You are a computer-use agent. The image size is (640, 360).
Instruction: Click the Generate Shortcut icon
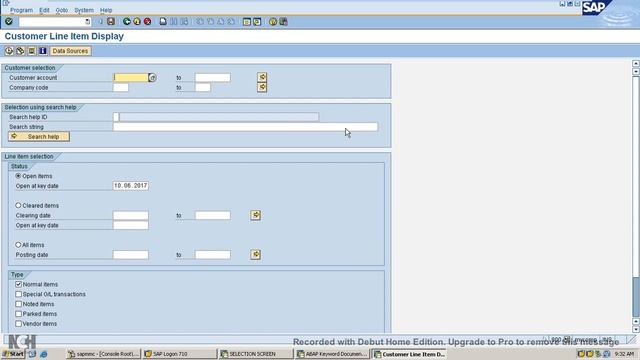click(x=257, y=22)
